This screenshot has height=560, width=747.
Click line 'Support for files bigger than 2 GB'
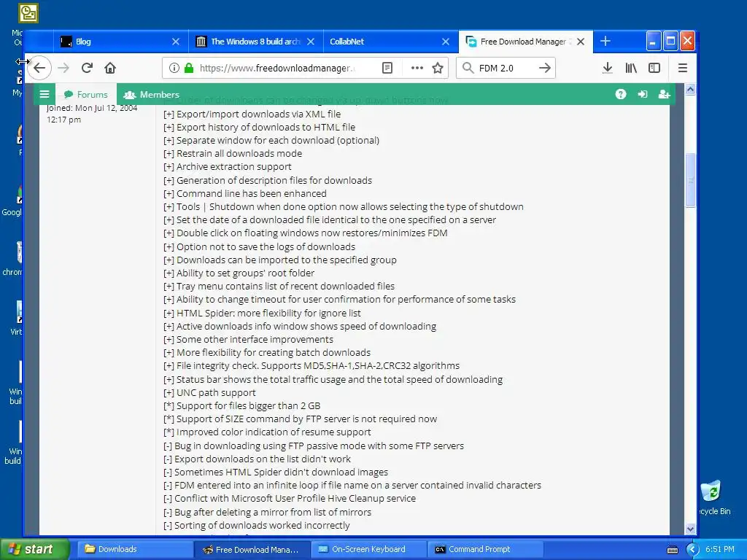click(x=241, y=405)
